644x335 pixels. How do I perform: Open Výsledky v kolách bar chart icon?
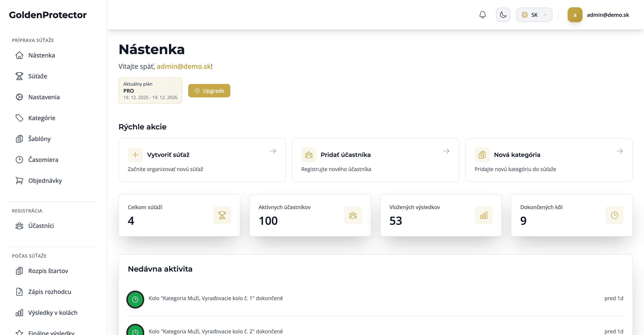click(19, 313)
